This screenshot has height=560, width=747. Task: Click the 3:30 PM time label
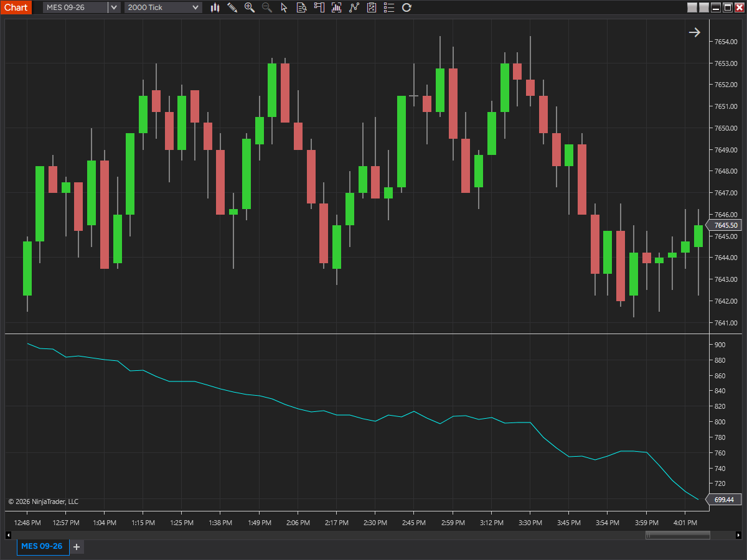coord(530,523)
